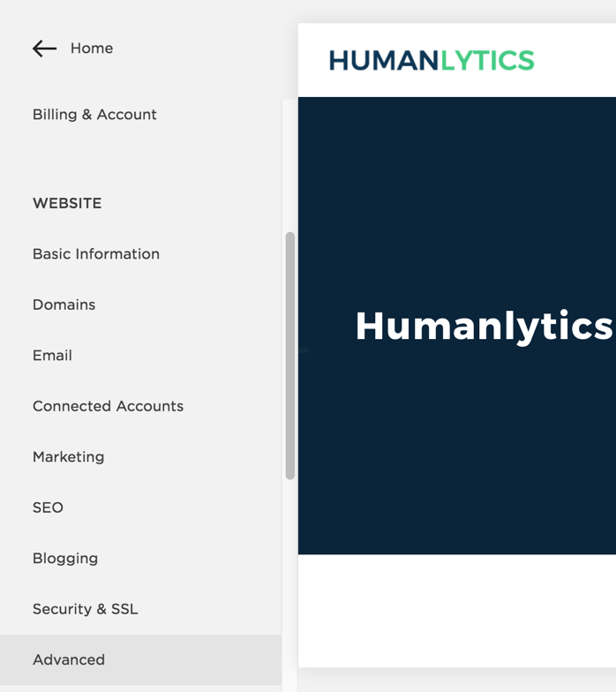Click the HUMANLYTICS logo in the preview

click(432, 61)
